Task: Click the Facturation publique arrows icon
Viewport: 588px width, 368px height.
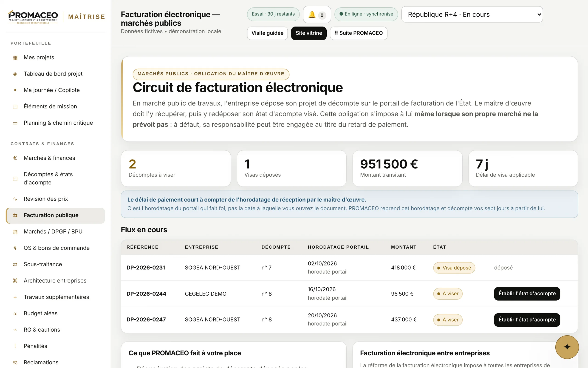Action: [x=15, y=216]
